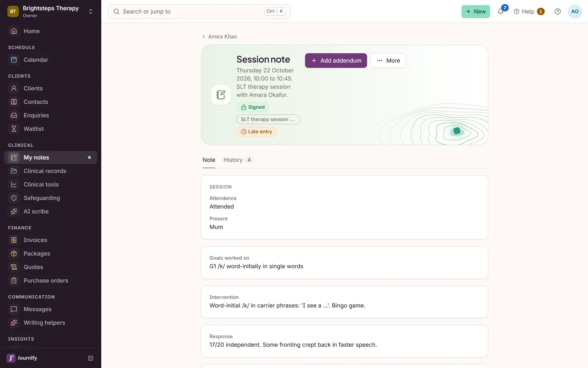
Task: Switch to the History tab
Action: 238,160
